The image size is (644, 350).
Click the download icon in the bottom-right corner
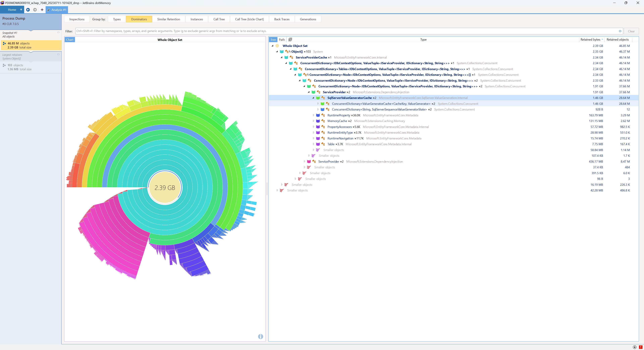(635, 347)
